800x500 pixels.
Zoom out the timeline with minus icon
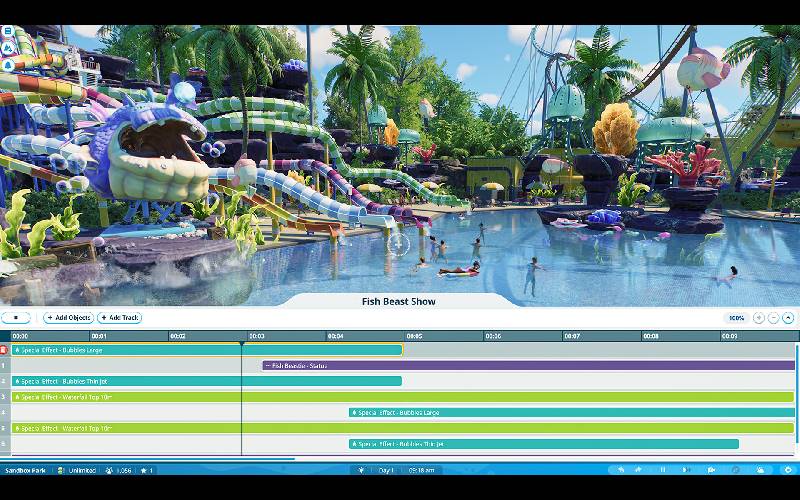coord(774,318)
